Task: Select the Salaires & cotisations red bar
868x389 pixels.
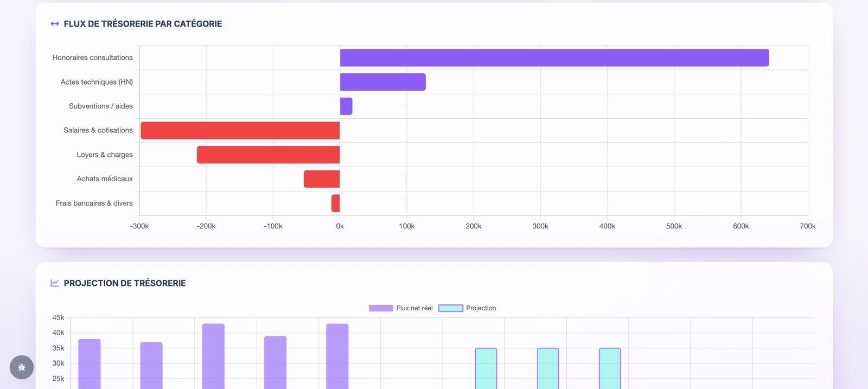Action: pos(240,131)
